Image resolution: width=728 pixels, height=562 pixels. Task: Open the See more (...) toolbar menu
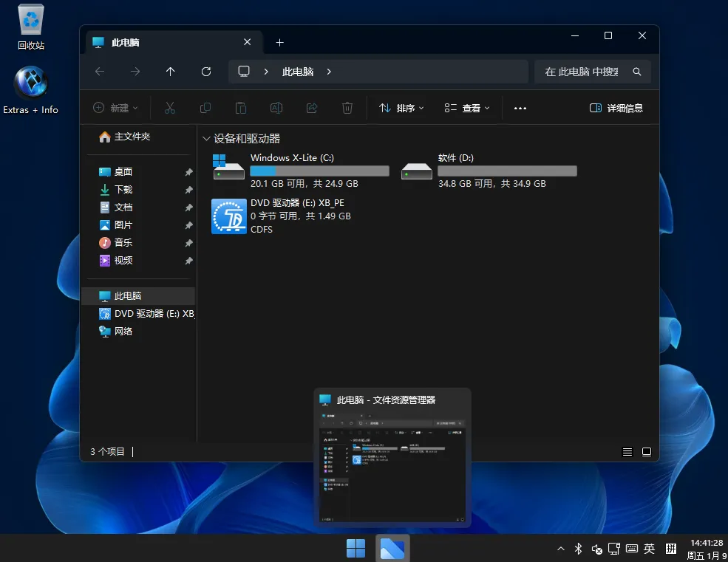coord(520,108)
